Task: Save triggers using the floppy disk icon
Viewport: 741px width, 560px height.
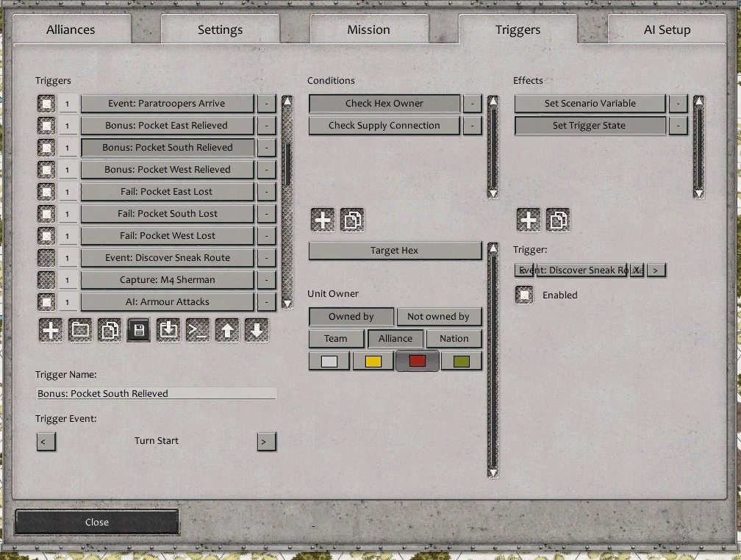Action: click(x=138, y=330)
